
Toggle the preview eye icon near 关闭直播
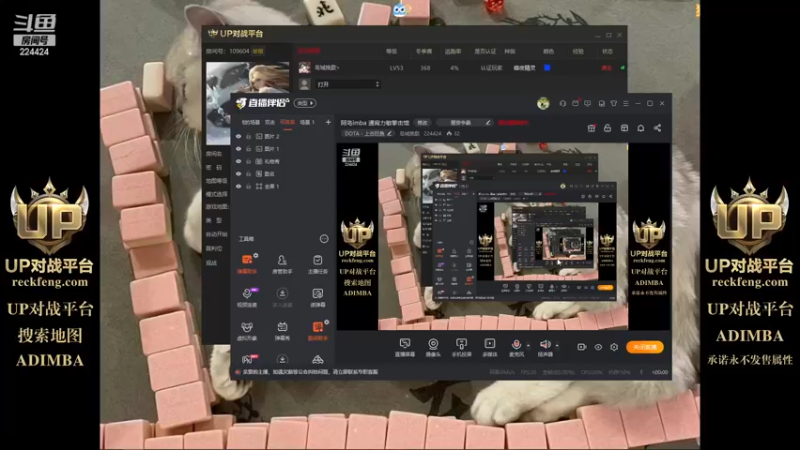(x=598, y=347)
